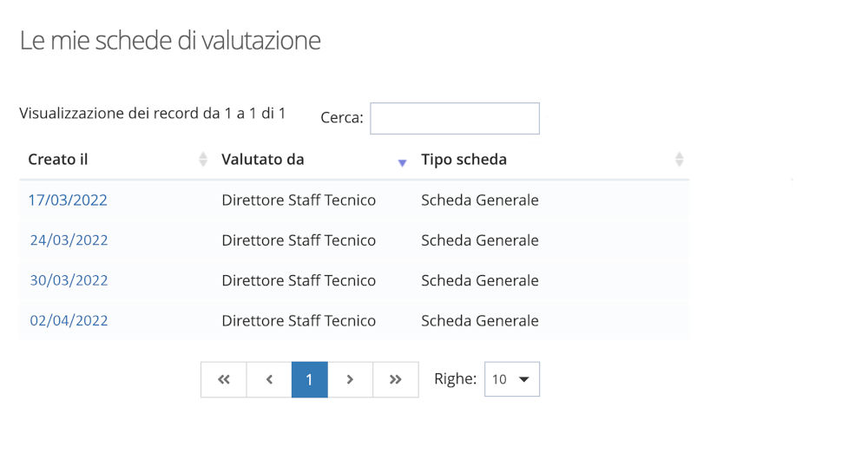Sort by Creato il using sort arrows icon
This screenshot has height=473, width=868.
(203, 160)
